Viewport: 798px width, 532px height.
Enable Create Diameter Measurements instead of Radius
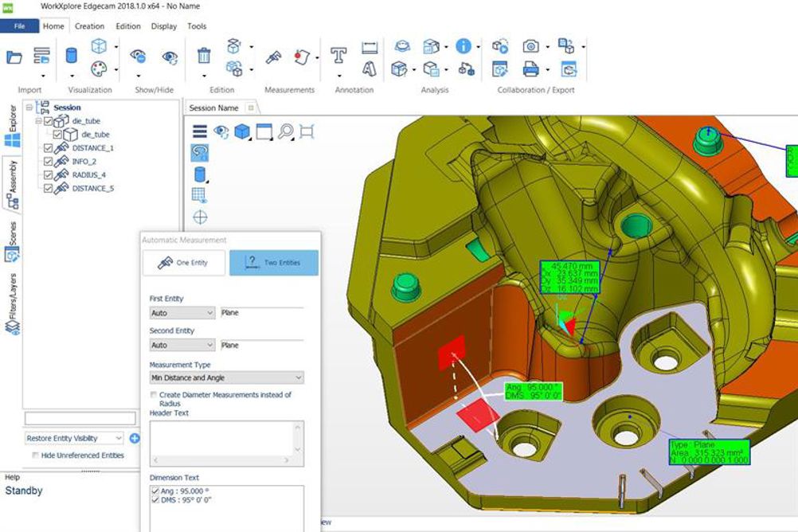pyautogui.click(x=153, y=394)
